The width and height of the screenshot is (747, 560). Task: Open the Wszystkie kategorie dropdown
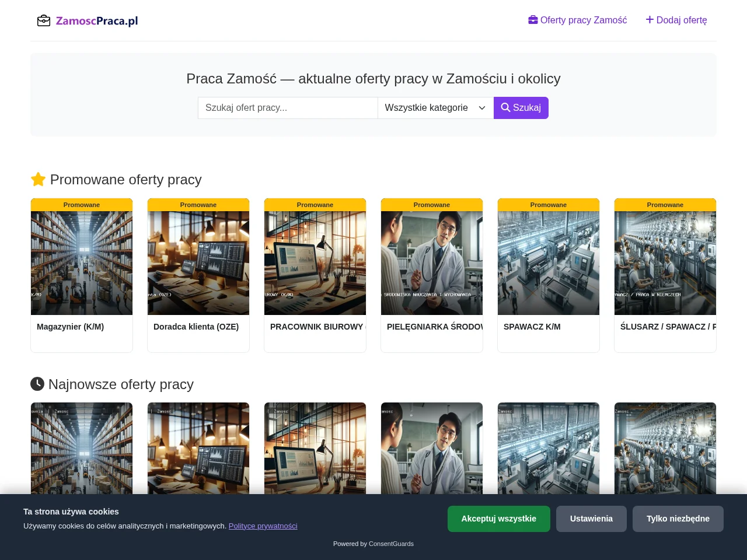[x=435, y=108]
